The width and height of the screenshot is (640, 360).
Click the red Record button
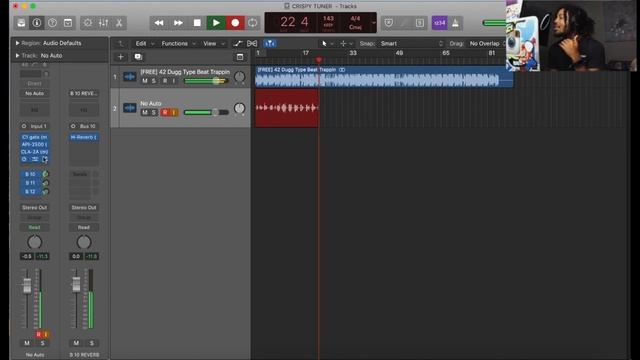(x=235, y=23)
